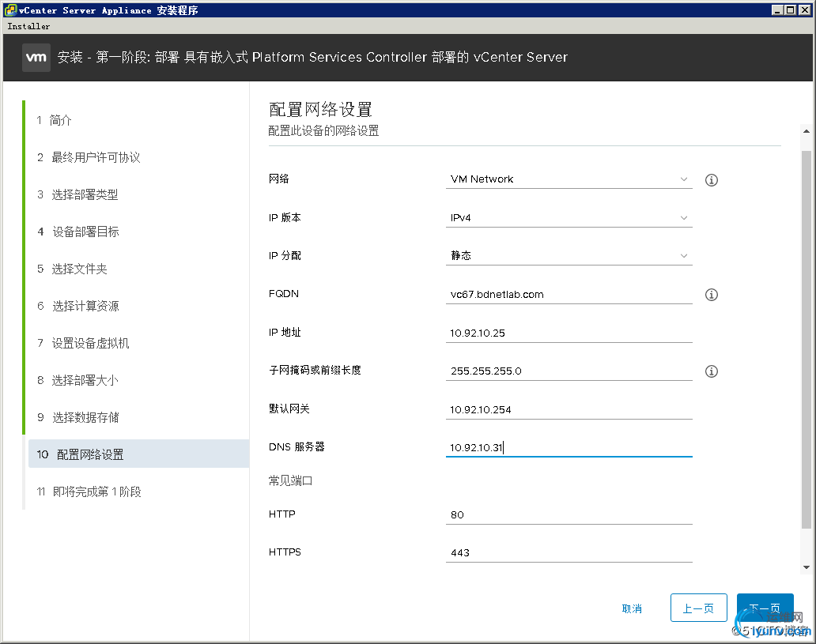
Task: Go to step 4 设备部署目标
Action: coord(78,232)
